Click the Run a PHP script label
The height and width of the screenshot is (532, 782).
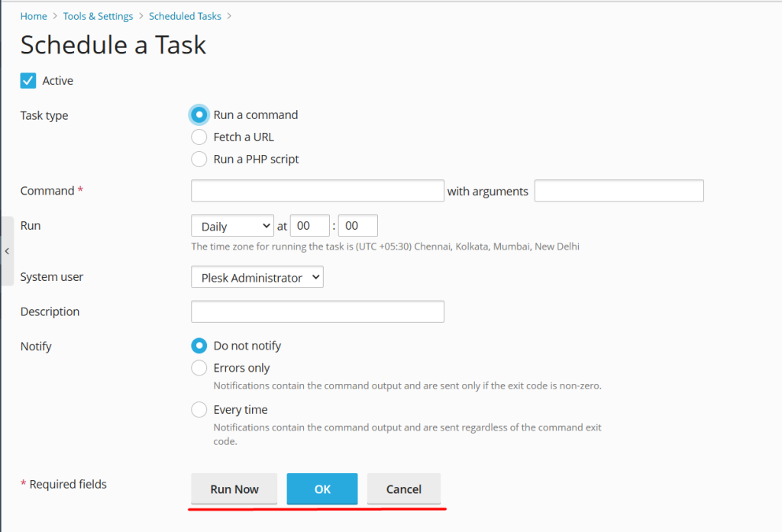[x=256, y=159]
